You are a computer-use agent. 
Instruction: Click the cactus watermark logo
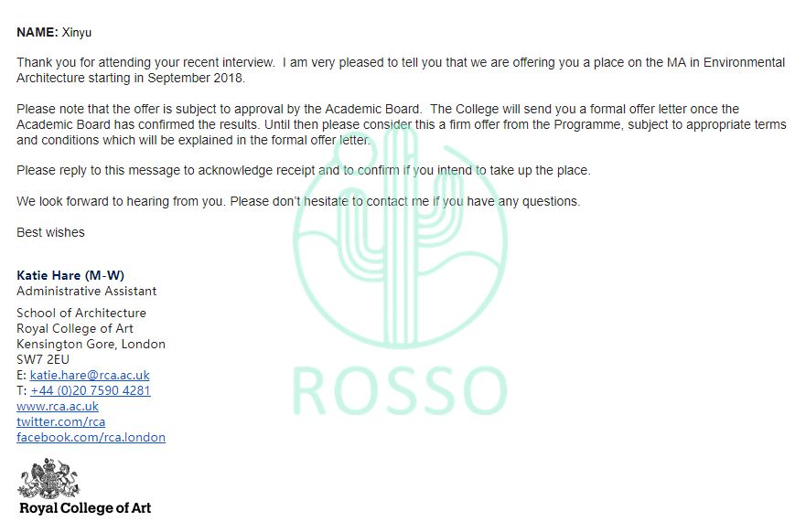click(x=401, y=234)
